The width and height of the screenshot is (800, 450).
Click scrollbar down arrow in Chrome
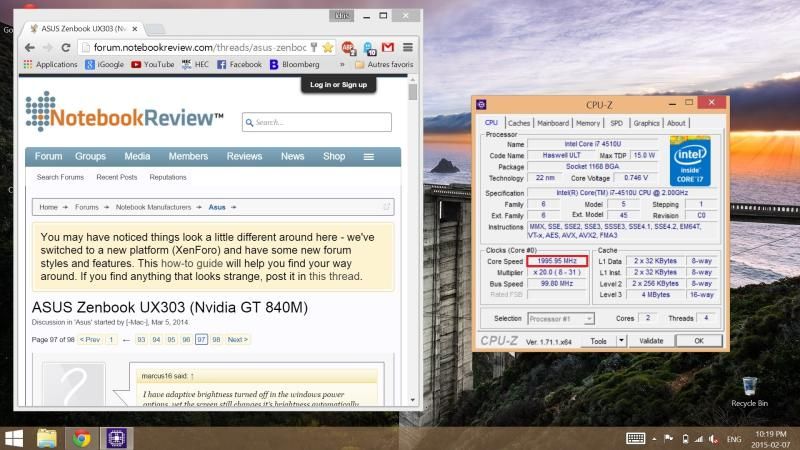click(x=413, y=401)
